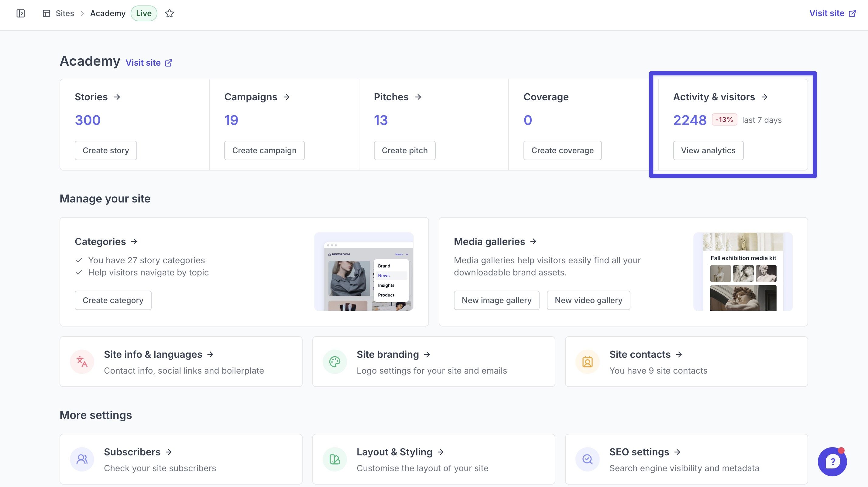The image size is (868, 487).
Task: Open Activity & visitors heading arrow
Action: click(765, 97)
